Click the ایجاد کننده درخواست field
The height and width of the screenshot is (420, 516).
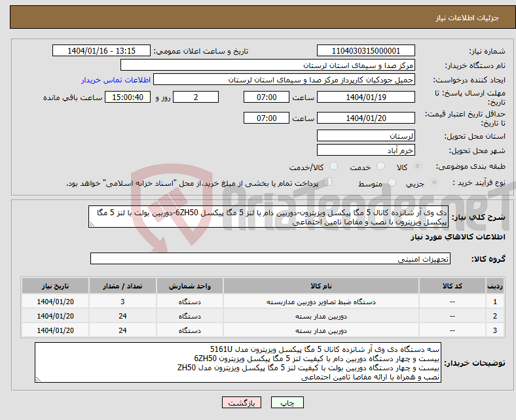click(x=284, y=80)
